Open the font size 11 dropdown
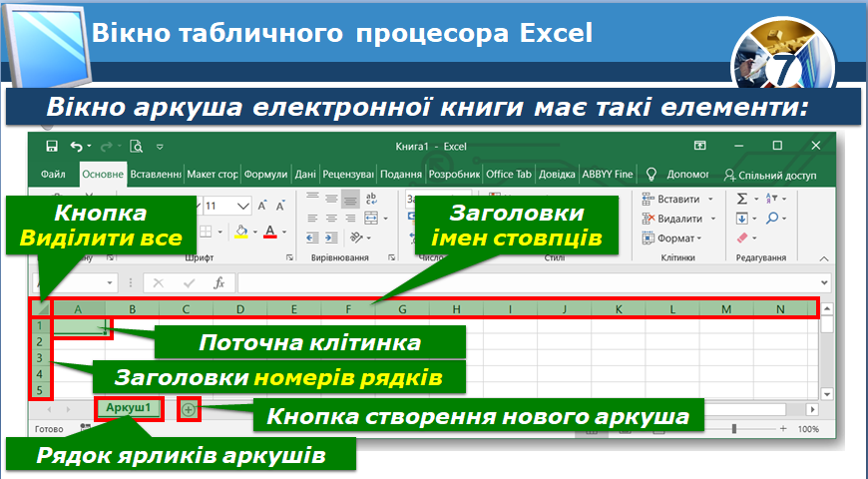The image size is (868, 479). point(243,207)
